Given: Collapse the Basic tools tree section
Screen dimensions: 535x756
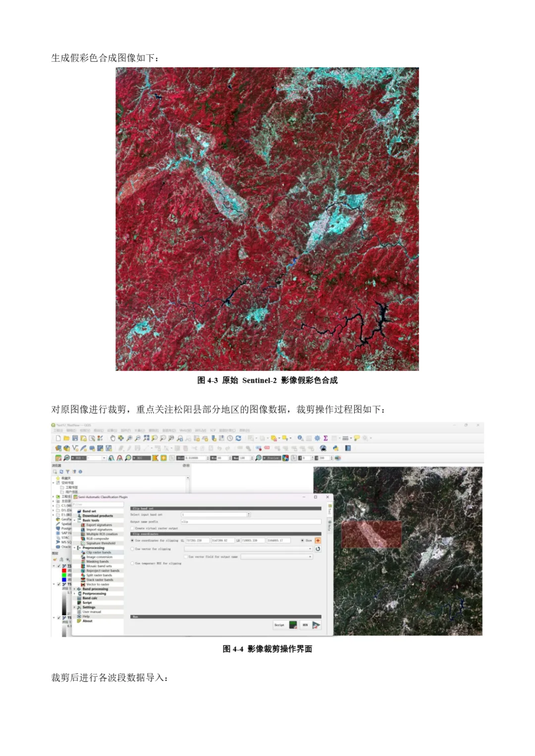Looking at the screenshot, I should [75, 520].
